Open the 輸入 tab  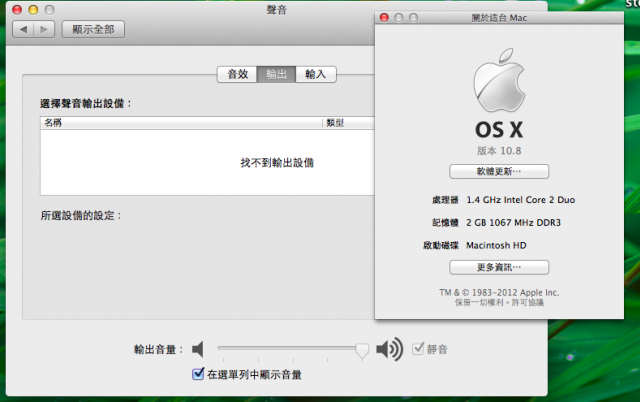(x=316, y=74)
